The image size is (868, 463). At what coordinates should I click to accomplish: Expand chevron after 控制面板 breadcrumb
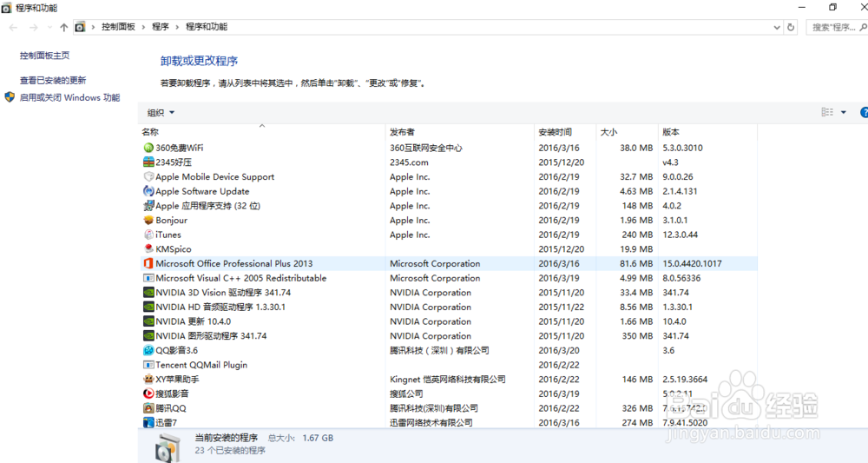click(x=143, y=27)
